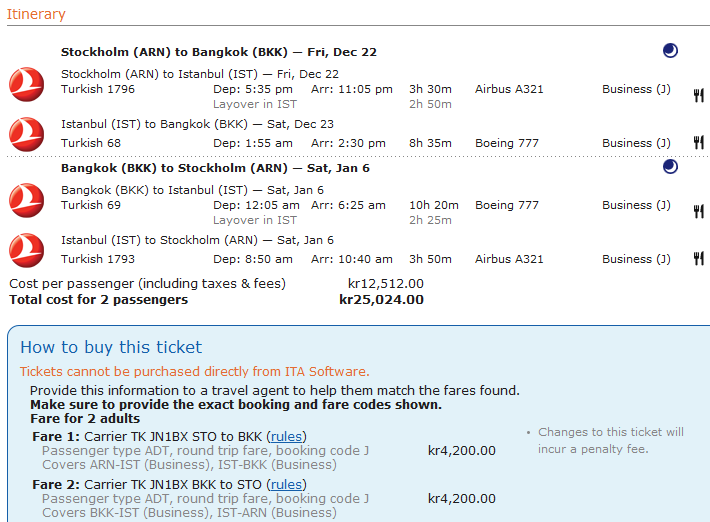The width and height of the screenshot is (710, 522).
Task: Click the Bangkok to Stockholm Sat, Jan 6 header
Action: (x=215, y=168)
